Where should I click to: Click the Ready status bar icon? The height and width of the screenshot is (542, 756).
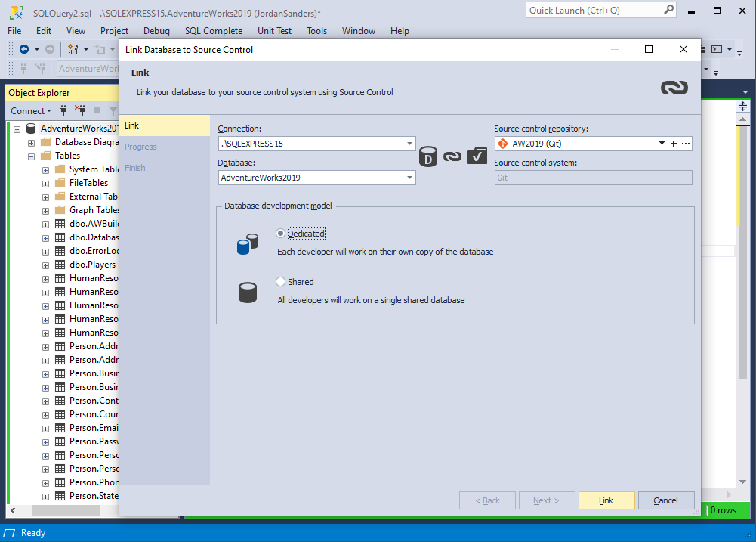click(x=9, y=533)
